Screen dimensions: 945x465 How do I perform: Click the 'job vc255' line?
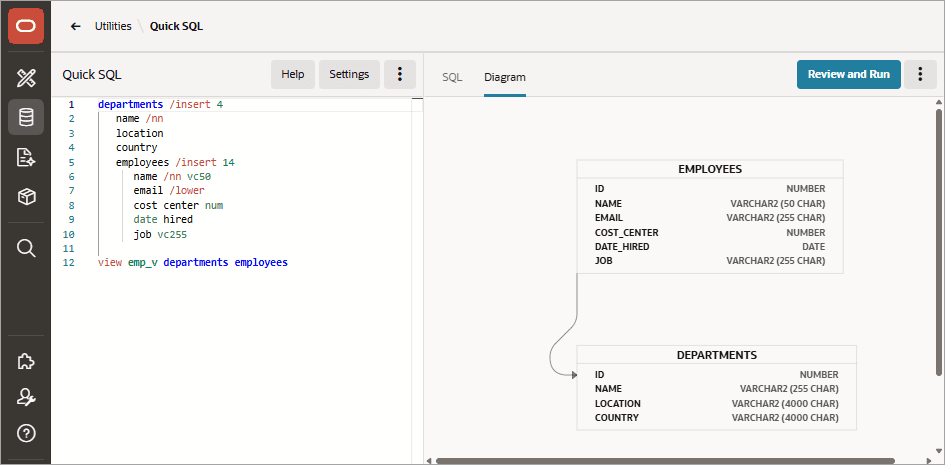click(x=160, y=234)
